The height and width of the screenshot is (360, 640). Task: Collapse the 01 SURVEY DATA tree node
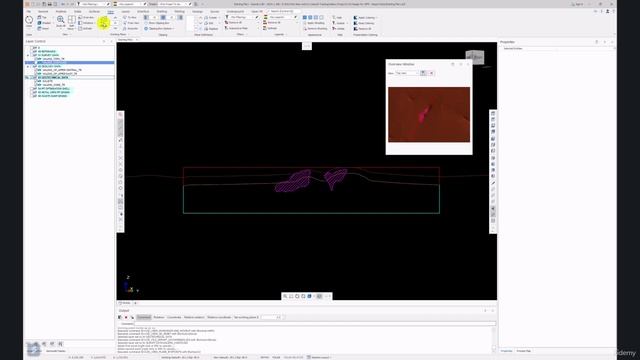click(28, 55)
